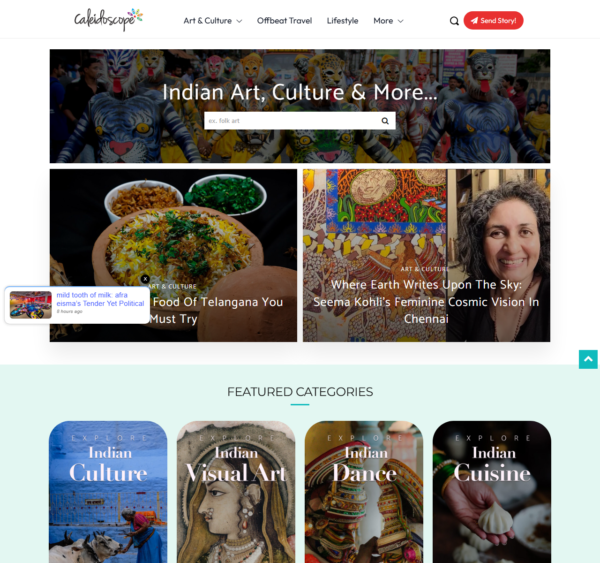Expand the More menu chevron

pyautogui.click(x=401, y=21)
